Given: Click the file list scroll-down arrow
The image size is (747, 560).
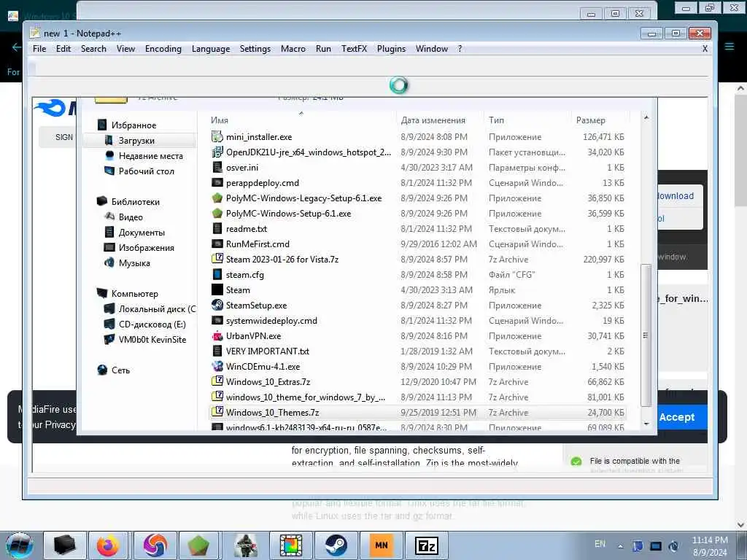Looking at the screenshot, I should pyautogui.click(x=646, y=424).
